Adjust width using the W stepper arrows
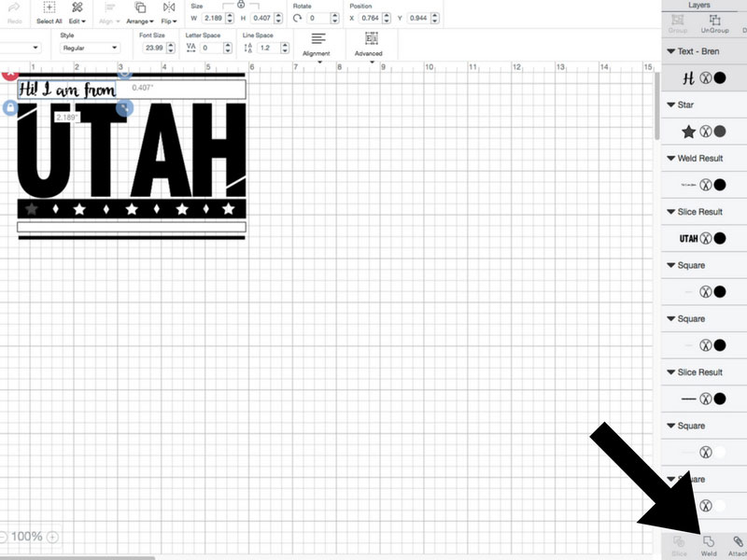 click(230, 18)
